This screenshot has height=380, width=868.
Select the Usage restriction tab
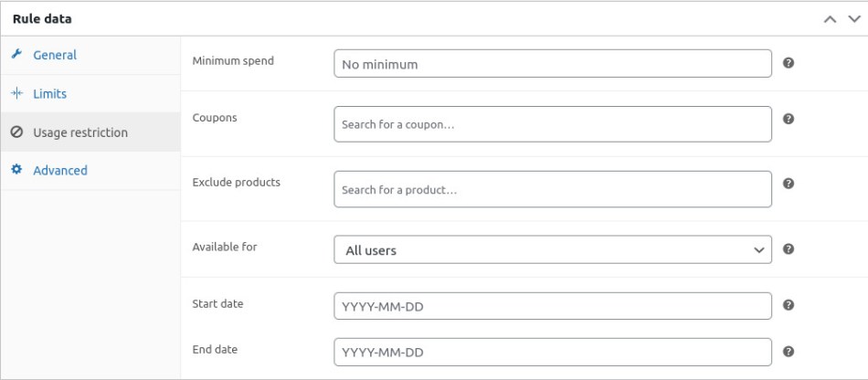pos(80,132)
